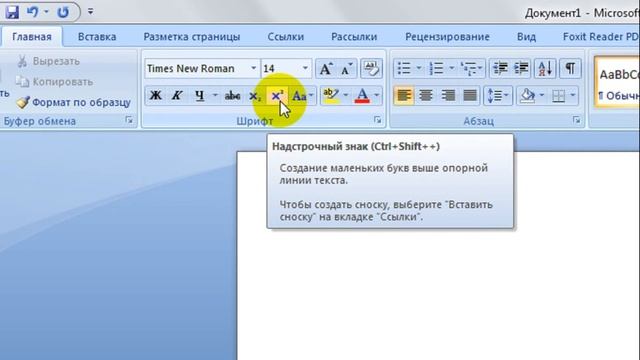Open the Ссылки tab

tap(286, 37)
